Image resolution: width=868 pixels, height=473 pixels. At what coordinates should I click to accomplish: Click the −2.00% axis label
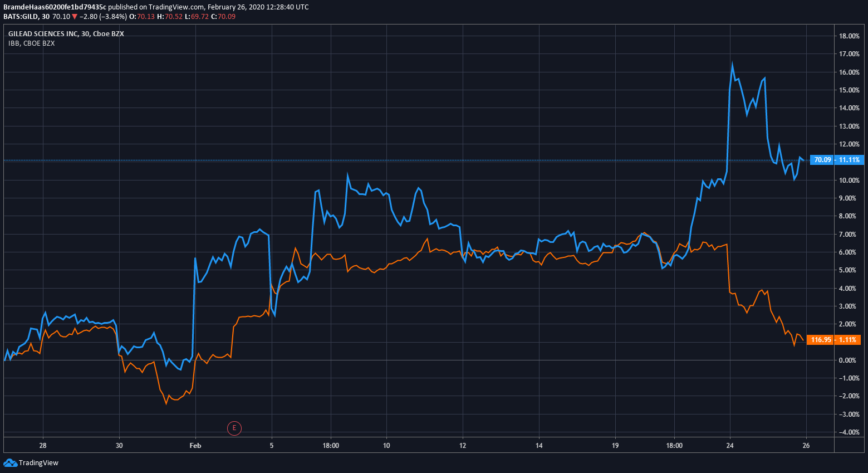[x=849, y=396]
